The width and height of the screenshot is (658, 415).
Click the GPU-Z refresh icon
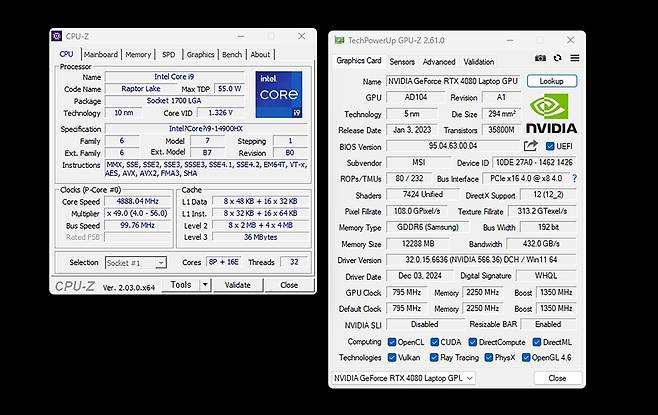[557, 58]
